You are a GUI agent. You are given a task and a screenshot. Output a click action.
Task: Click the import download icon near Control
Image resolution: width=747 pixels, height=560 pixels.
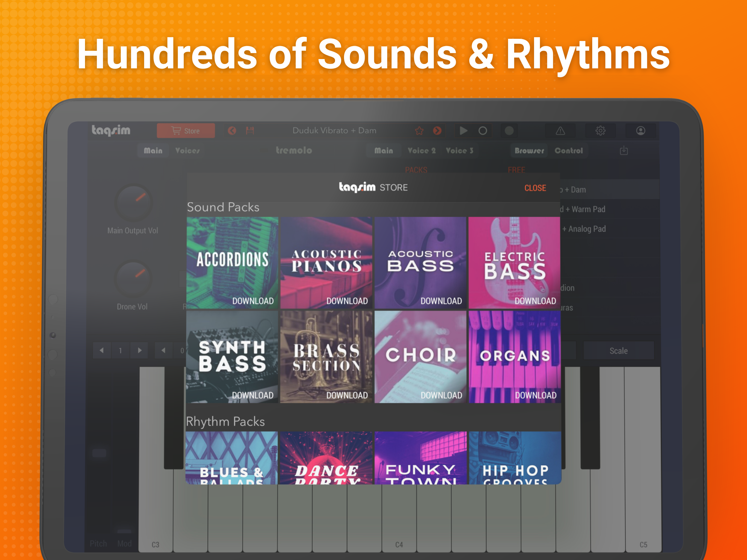pyautogui.click(x=624, y=151)
